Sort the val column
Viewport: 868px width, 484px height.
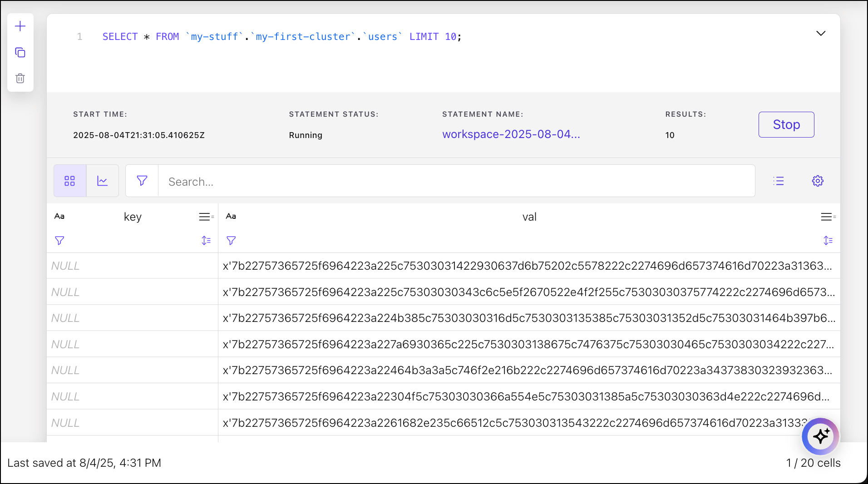click(x=828, y=241)
